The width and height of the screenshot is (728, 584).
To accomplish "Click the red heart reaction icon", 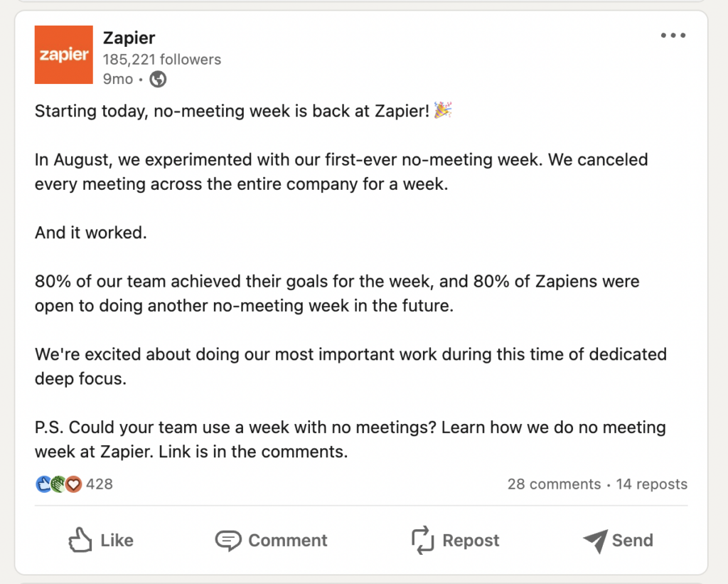I will 73,484.
